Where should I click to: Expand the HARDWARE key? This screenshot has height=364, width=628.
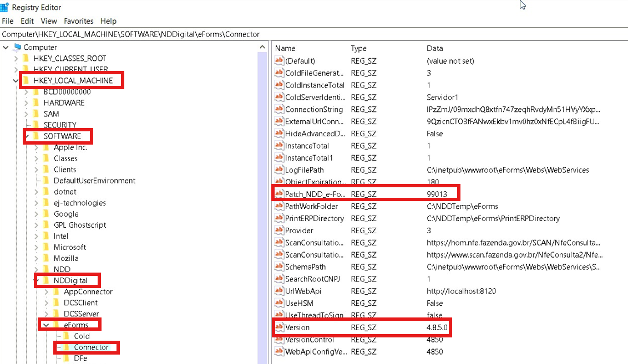pyautogui.click(x=26, y=103)
